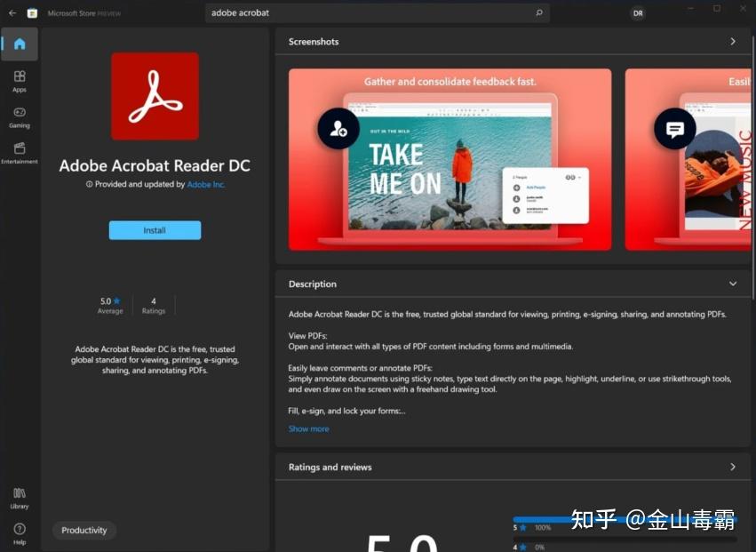The height and width of the screenshot is (552, 756).
Task: Click Show more in the description
Action: pyautogui.click(x=308, y=428)
